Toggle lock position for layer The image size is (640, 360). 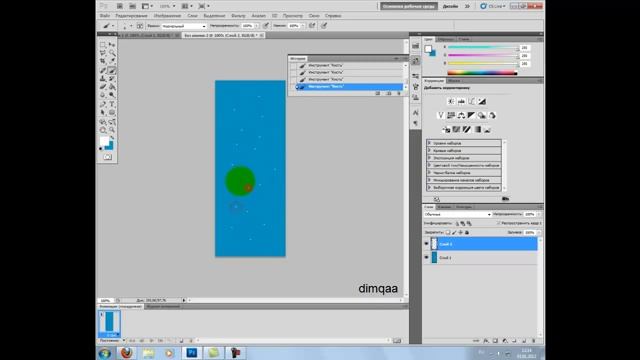[x=460, y=233]
